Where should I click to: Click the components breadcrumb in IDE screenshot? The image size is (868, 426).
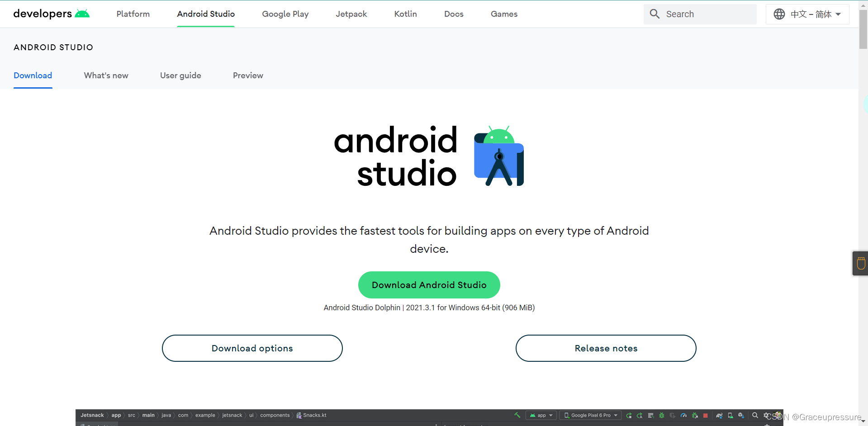click(275, 415)
